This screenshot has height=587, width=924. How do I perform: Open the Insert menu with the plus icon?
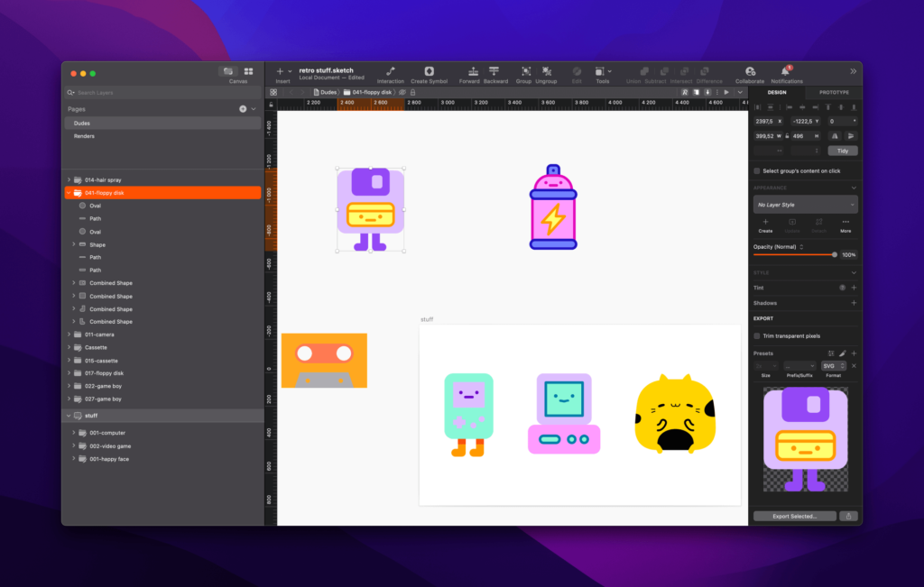[x=280, y=71]
